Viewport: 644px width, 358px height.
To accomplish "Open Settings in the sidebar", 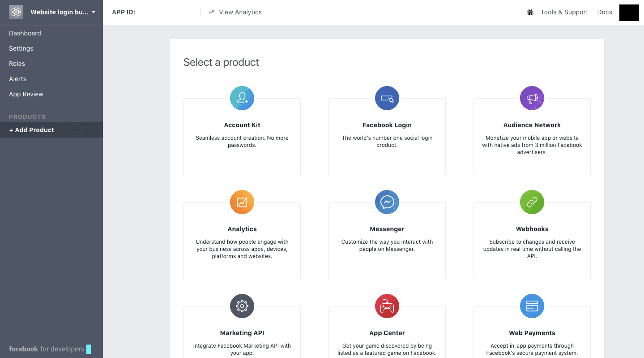I will click(21, 48).
